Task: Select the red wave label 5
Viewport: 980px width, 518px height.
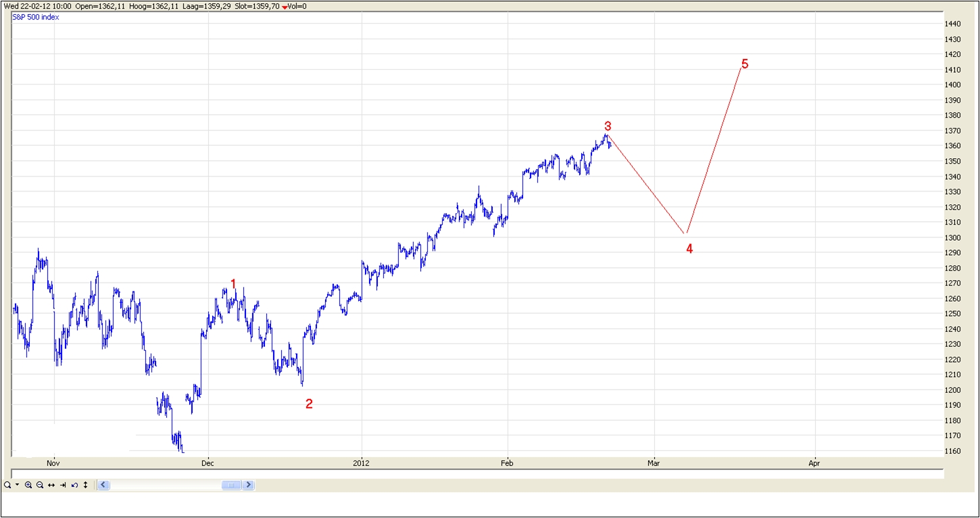Action: tap(745, 64)
